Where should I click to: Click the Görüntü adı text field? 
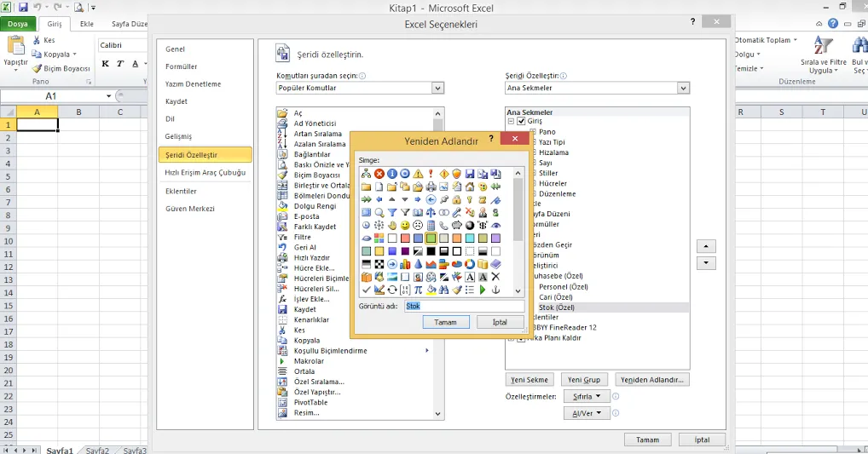pyautogui.click(x=464, y=306)
